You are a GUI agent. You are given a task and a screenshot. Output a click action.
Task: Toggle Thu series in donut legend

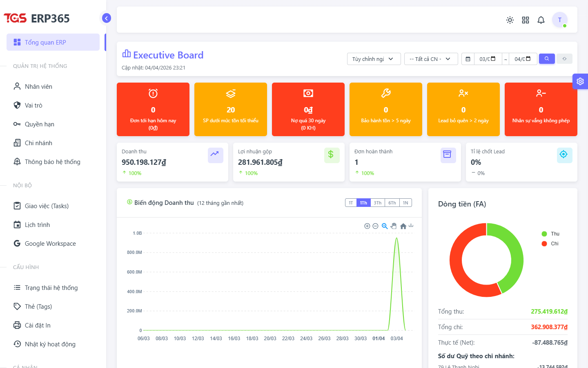550,234
